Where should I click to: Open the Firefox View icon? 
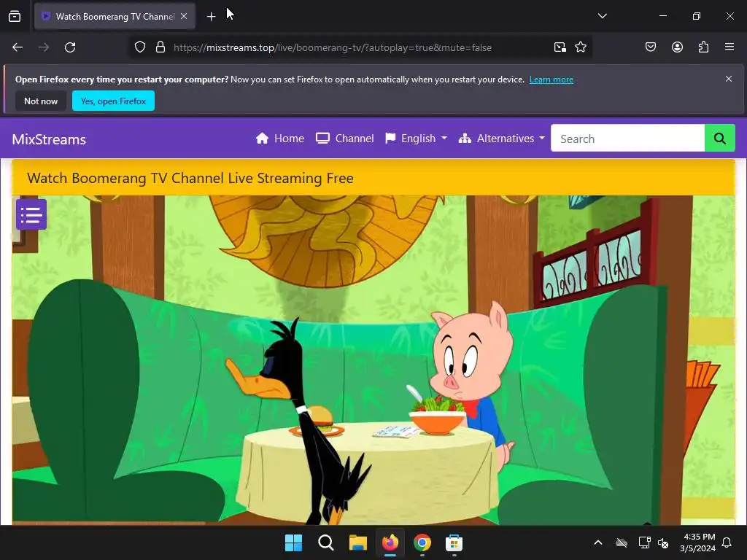click(15, 16)
